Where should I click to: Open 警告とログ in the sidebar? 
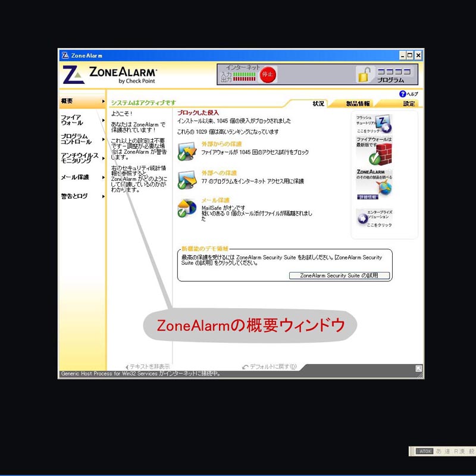click(82, 196)
